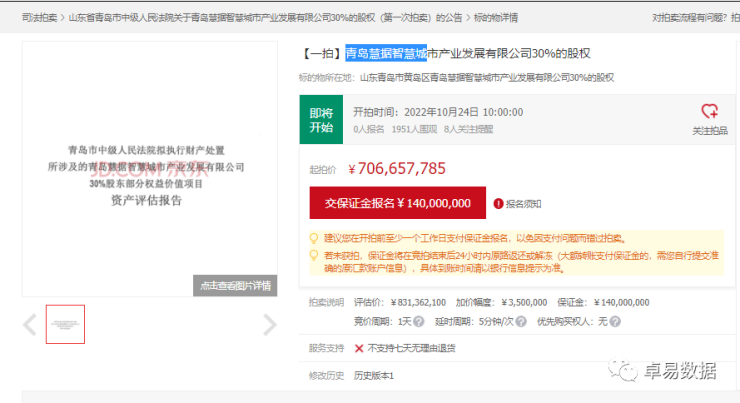
Task: Click the main 资产评估报告 preview image
Action: [x=150, y=169]
